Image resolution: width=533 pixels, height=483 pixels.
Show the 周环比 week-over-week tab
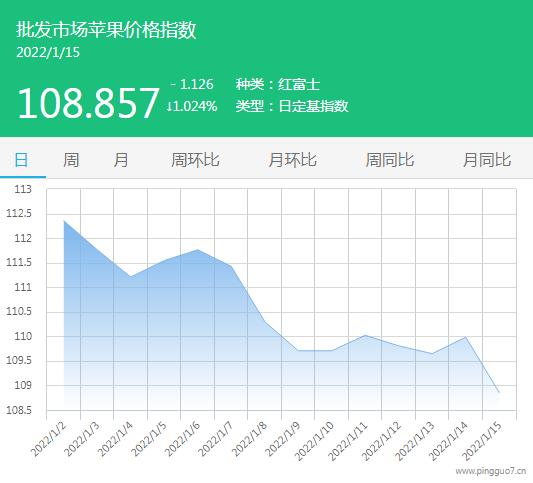point(195,160)
